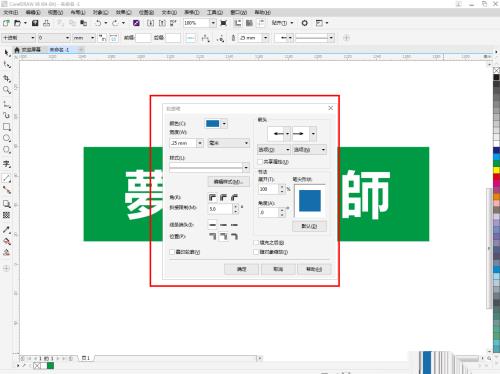Image resolution: width=500 pixels, height=374 pixels.
Task: Open the outline color picker dropdown
Action: [224, 124]
